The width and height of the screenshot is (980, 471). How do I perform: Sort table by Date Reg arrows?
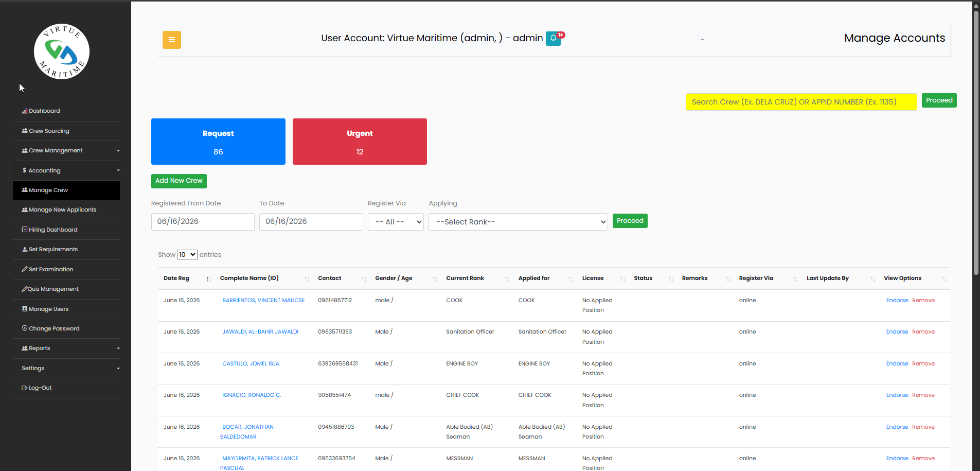(208, 278)
